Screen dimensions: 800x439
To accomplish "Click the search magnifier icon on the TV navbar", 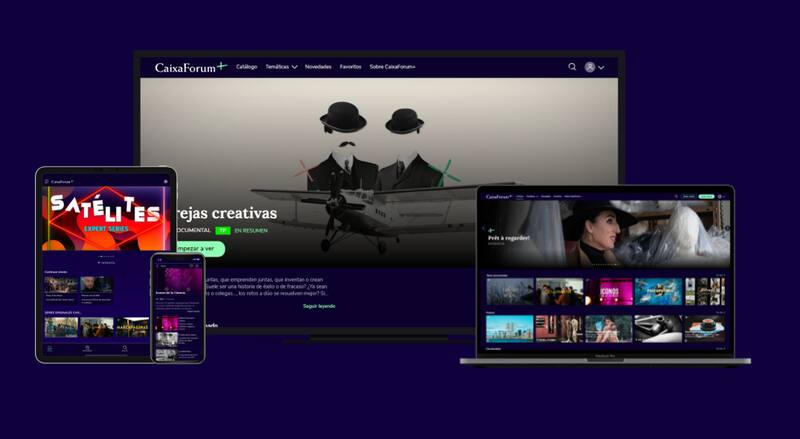I will [573, 67].
